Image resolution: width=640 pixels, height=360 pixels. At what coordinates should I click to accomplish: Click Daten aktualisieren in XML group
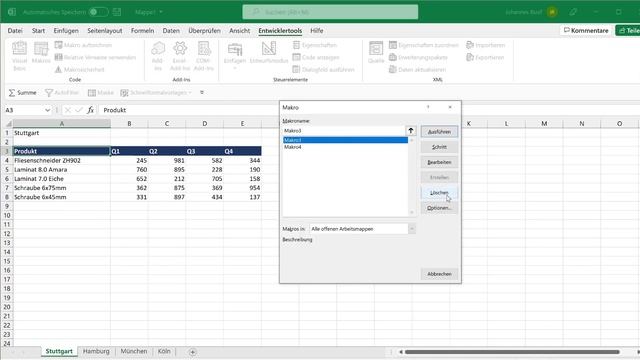[418, 69]
